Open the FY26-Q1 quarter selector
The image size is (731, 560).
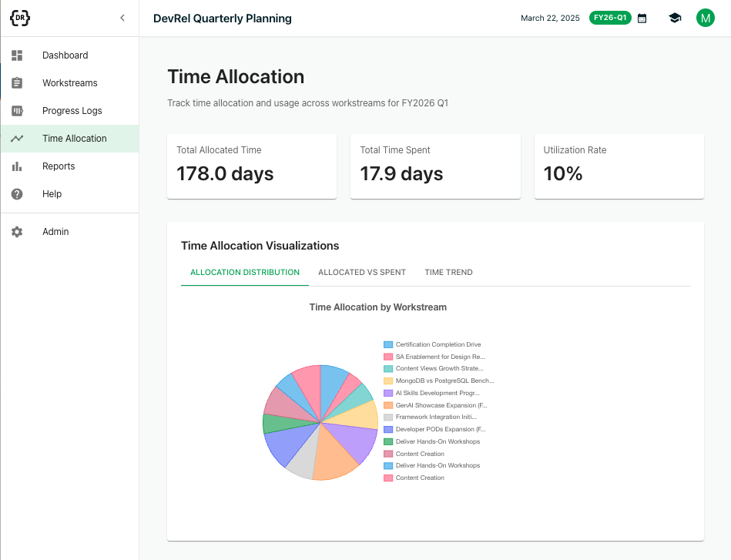tap(610, 18)
